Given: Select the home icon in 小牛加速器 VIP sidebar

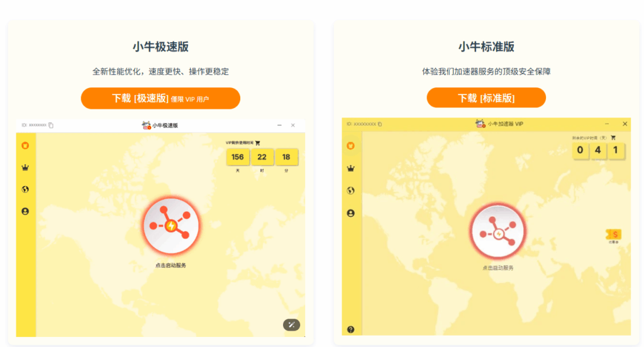Looking at the screenshot, I should pos(351,146).
